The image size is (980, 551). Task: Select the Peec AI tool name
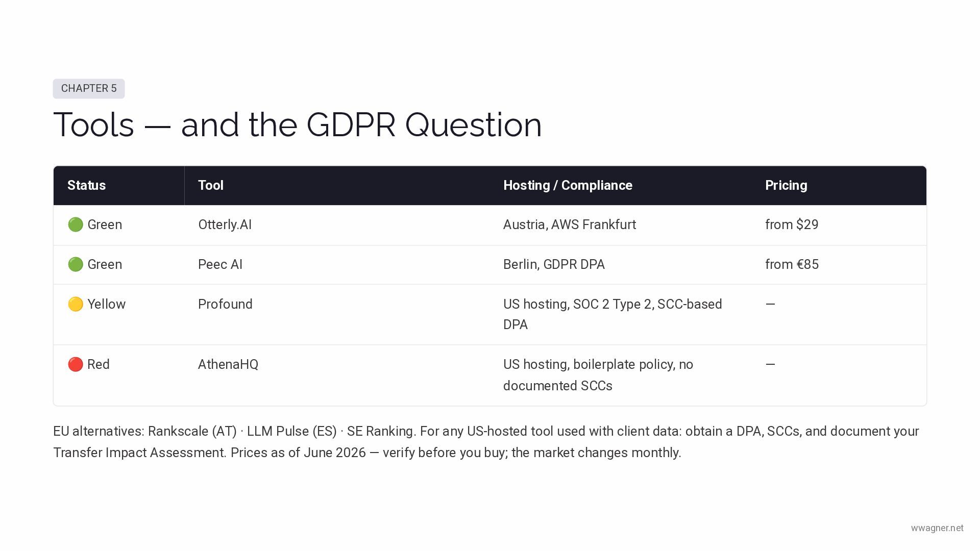pos(220,264)
